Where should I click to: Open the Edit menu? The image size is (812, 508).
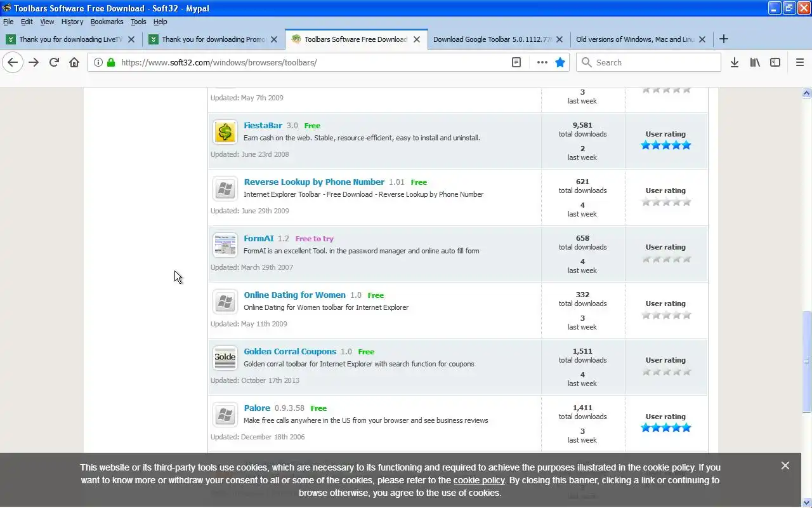coord(27,22)
